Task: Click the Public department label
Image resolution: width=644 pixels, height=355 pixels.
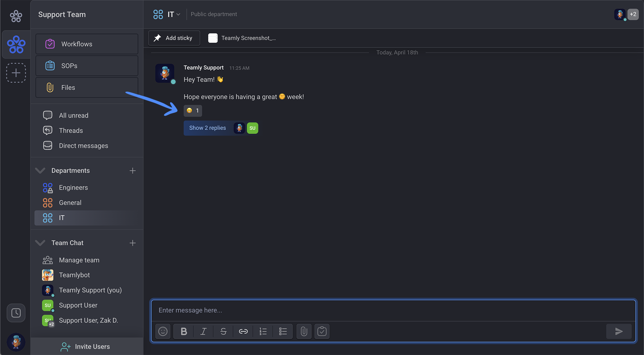Action: (214, 14)
